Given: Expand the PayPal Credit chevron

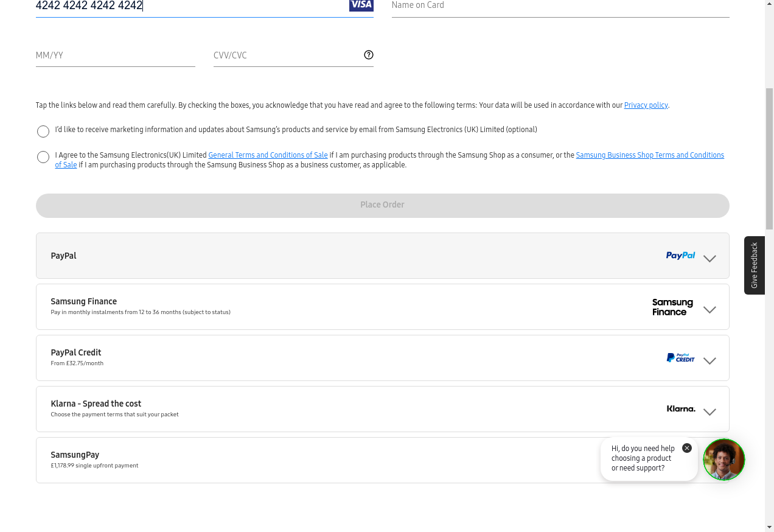Looking at the screenshot, I should click(709, 360).
